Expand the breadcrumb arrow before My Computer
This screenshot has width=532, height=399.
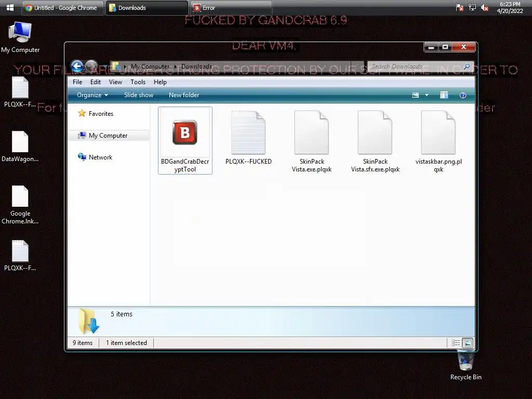(125, 66)
